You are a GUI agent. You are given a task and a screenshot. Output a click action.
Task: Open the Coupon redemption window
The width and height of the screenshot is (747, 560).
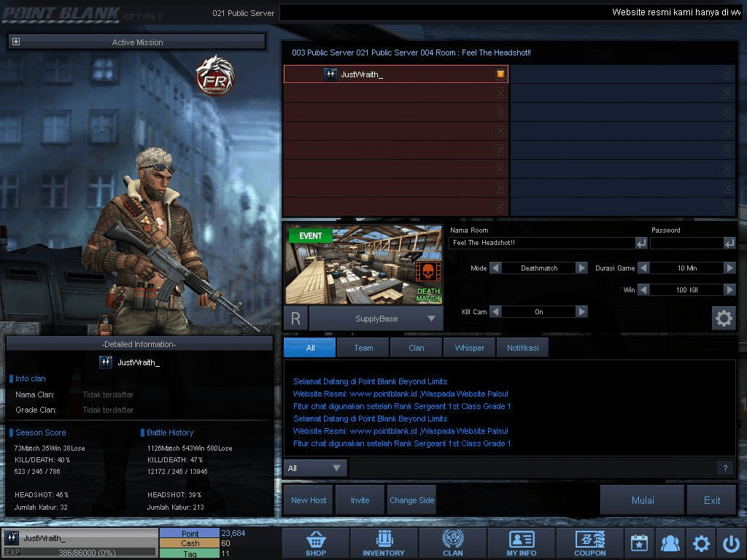(589, 542)
